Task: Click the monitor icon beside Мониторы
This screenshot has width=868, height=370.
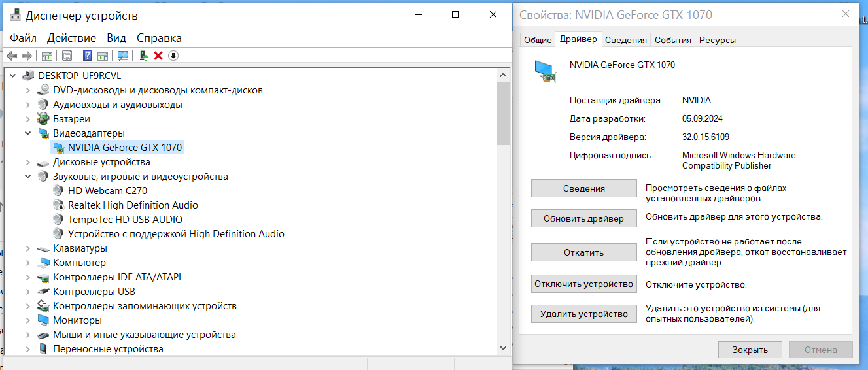Action: coord(43,320)
